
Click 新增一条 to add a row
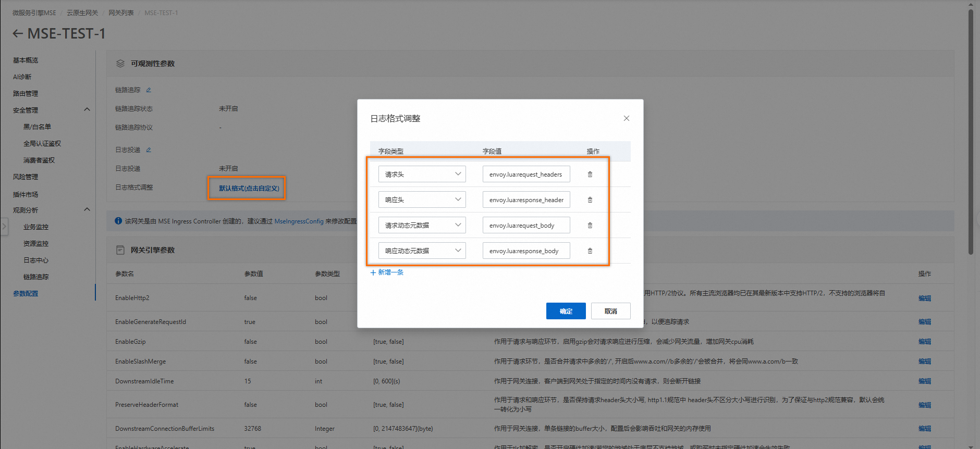[x=387, y=272]
